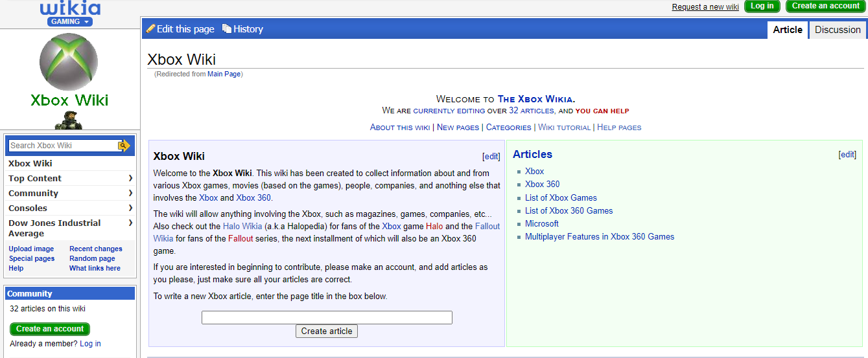Switch to the Discussion tab
Viewport: 868px width, 358px height.
coord(838,30)
